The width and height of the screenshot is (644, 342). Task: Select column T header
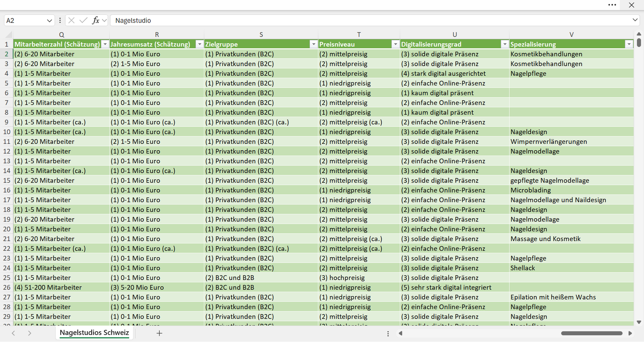point(359,35)
